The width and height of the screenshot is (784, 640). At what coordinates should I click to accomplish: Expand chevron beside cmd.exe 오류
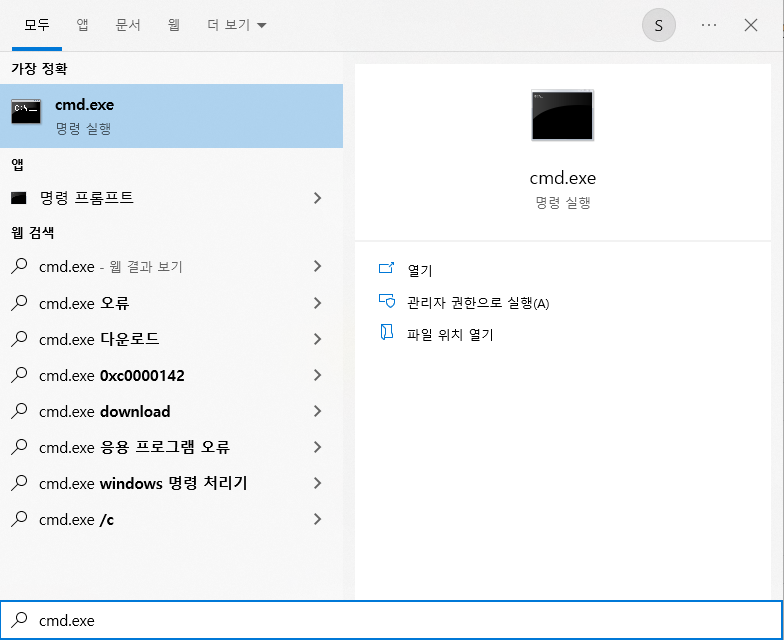pos(317,303)
